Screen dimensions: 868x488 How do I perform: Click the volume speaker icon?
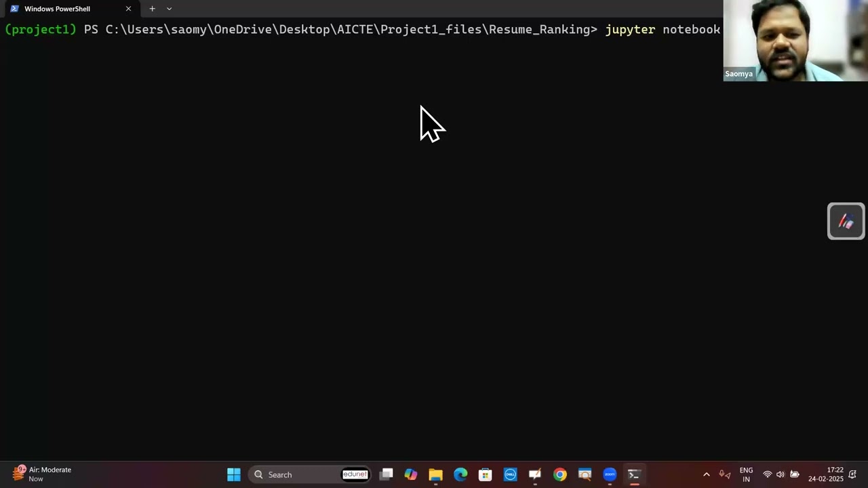pyautogui.click(x=781, y=474)
